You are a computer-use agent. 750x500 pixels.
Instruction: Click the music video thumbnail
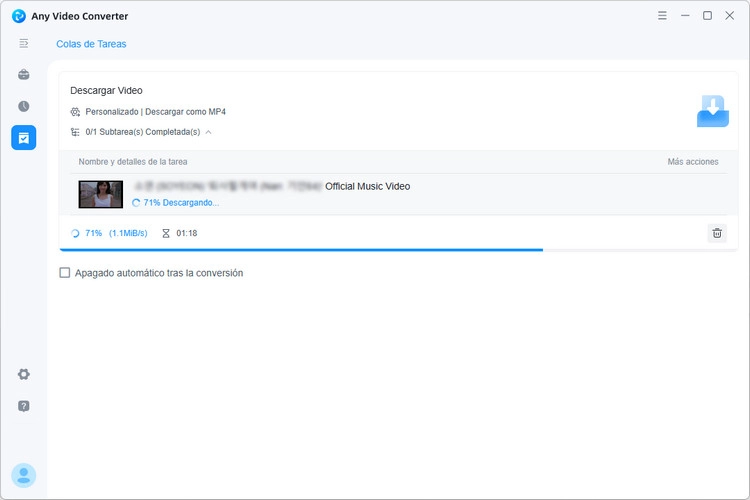tap(100, 194)
